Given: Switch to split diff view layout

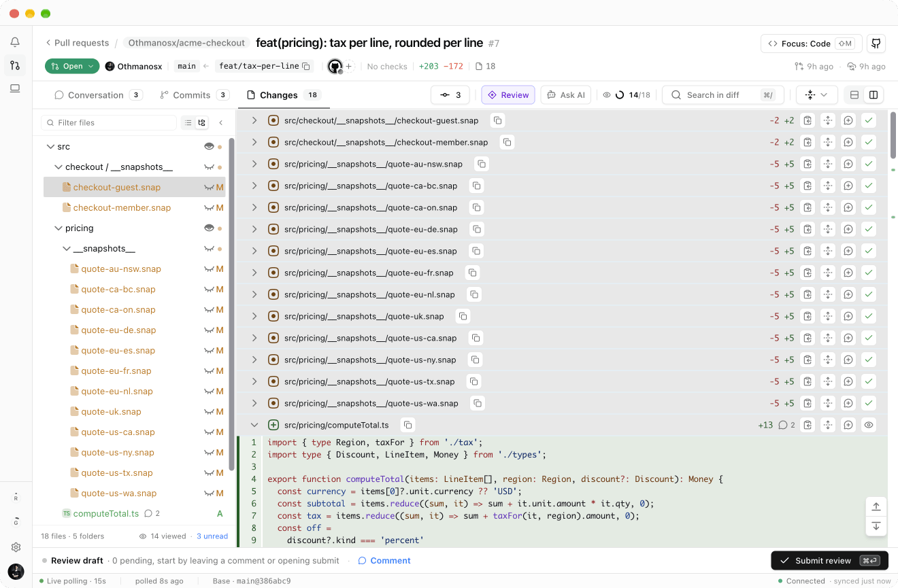Looking at the screenshot, I should click(x=874, y=94).
